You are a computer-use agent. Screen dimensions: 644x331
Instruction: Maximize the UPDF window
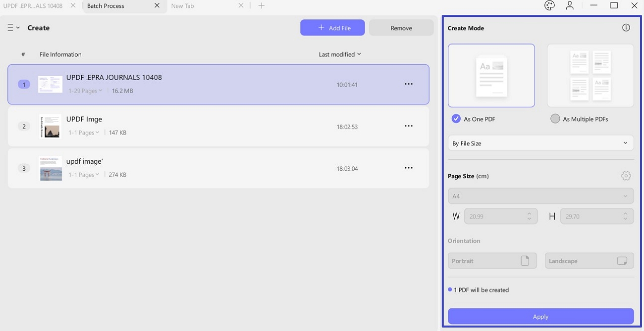coord(614,5)
